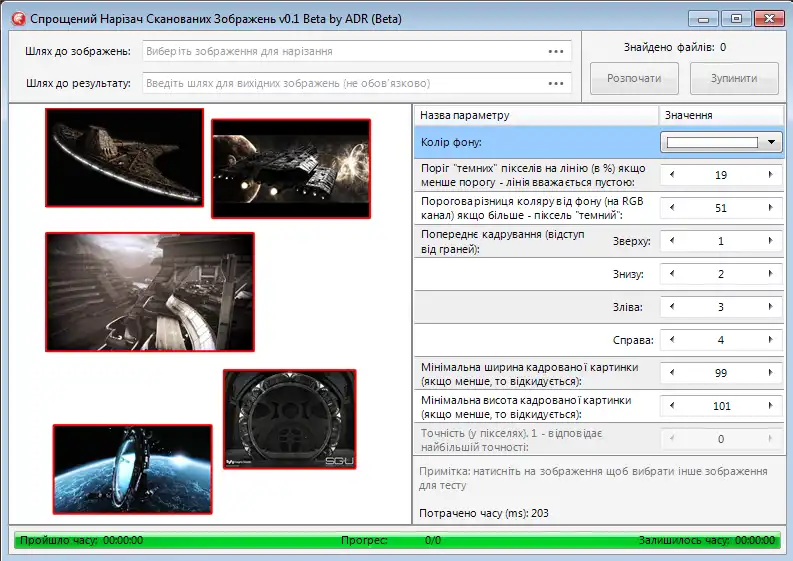Increase minimal width value 99

[770, 373]
